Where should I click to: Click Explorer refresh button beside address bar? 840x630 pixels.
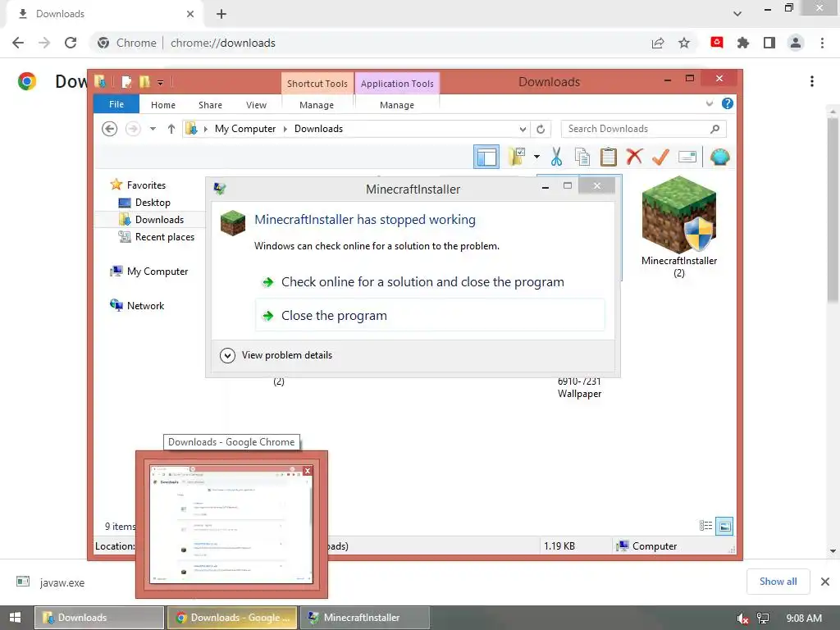541,129
